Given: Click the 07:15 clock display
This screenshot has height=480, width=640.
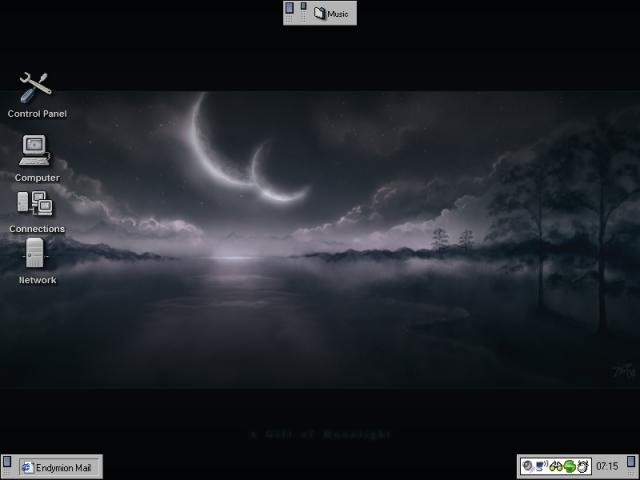Looking at the screenshot, I should tap(607, 466).
